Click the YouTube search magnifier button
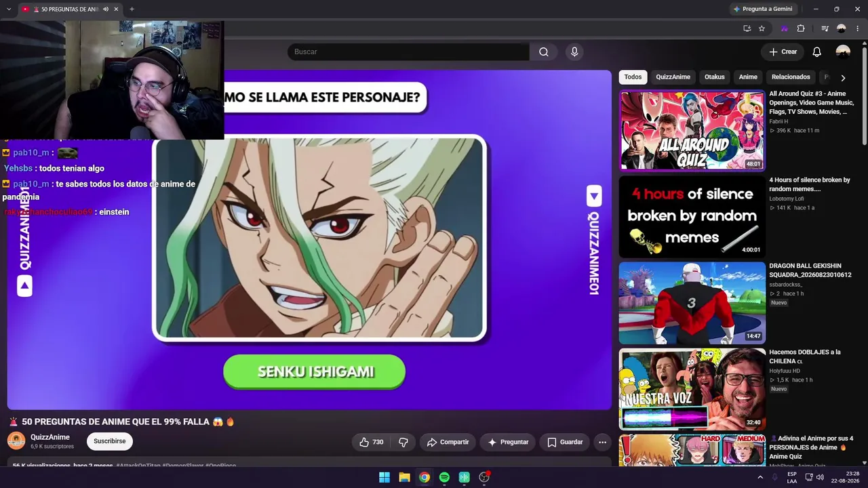This screenshot has height=488, width=868. click(544, 52)
